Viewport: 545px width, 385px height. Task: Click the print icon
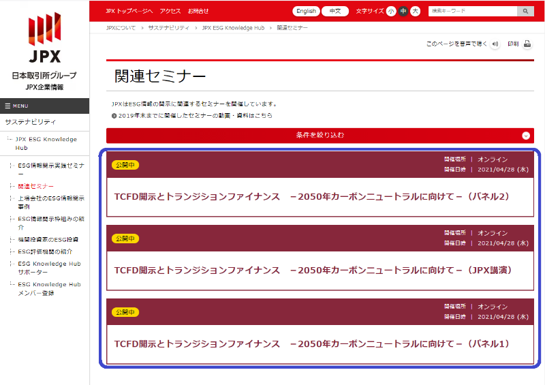pos(527,44)
